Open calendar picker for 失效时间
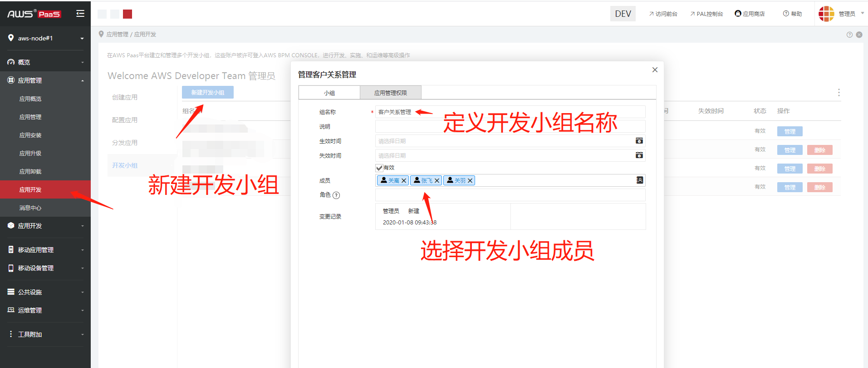The height and width of the screenshot is (368, 868). [x=639, y=155]
